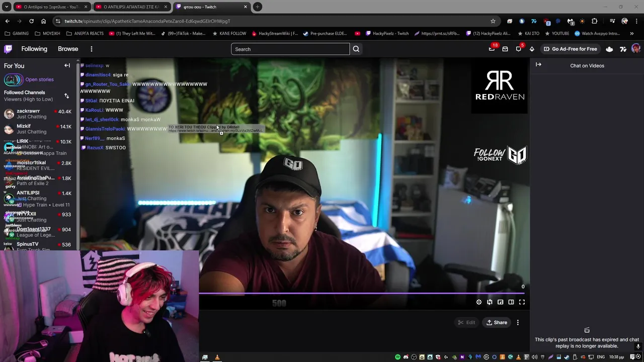The width and height of the screenshot is (644, 362).
Task: Click Spotify icon in taskbar tray
Action: click(x=397, y=357)
